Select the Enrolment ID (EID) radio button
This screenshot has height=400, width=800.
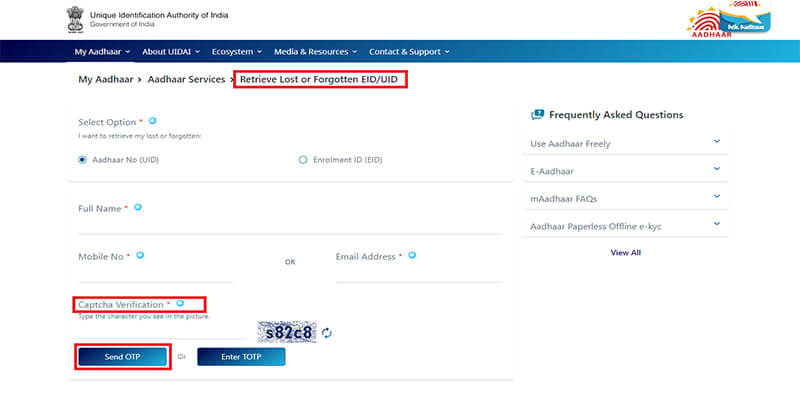pyautogui.click(x=303, y=160)
